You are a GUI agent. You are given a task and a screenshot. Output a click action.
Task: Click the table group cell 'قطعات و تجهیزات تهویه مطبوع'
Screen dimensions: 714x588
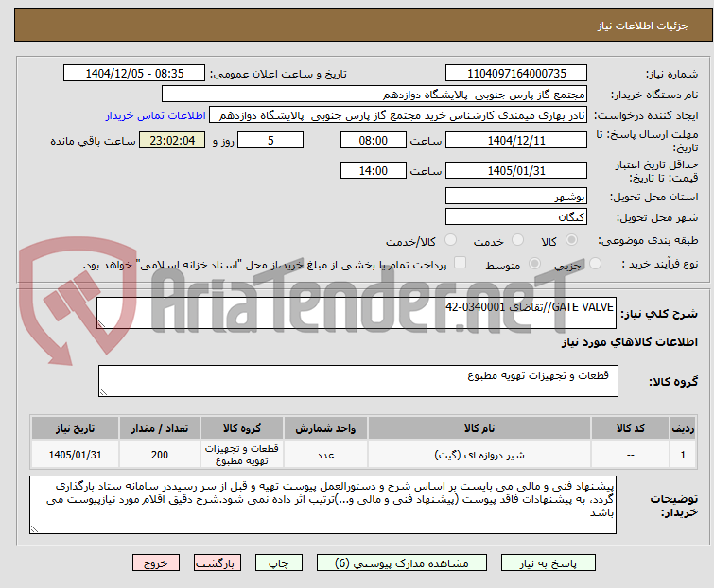(x=242, y=455)
